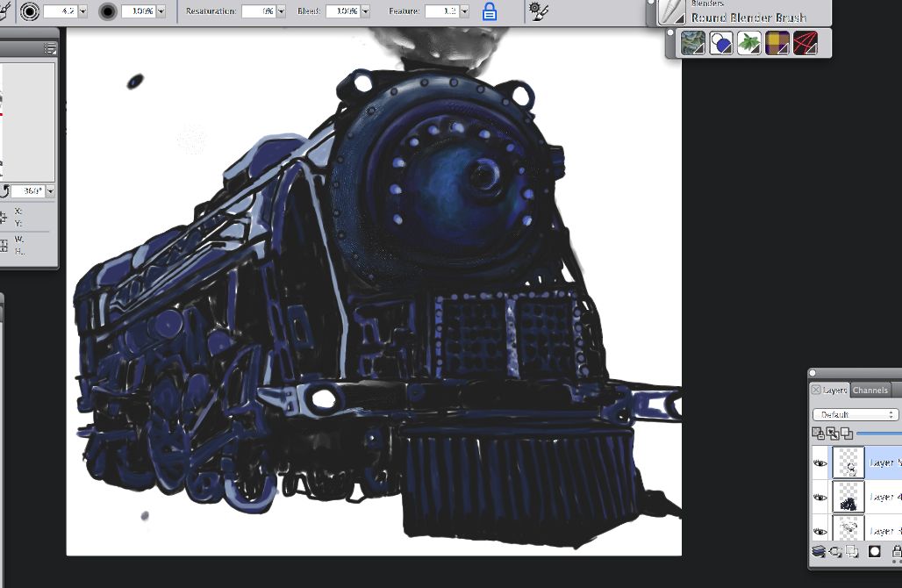Open the weave selector plaid icon
The height and width of the screenshot is (588, 902).
tap(777, 43)
